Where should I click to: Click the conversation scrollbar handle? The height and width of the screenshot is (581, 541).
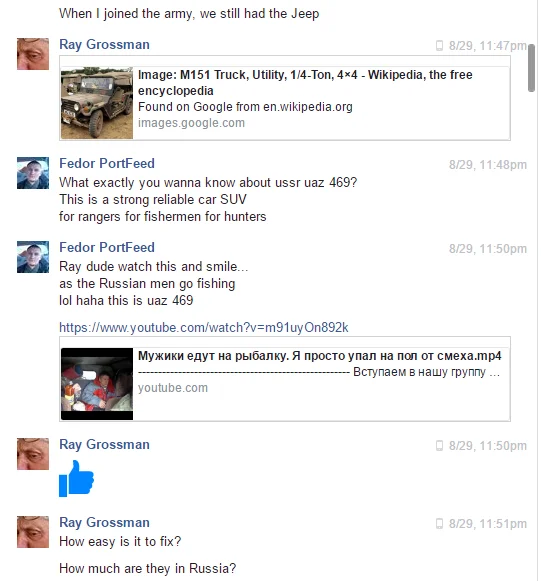pos(531,68)
